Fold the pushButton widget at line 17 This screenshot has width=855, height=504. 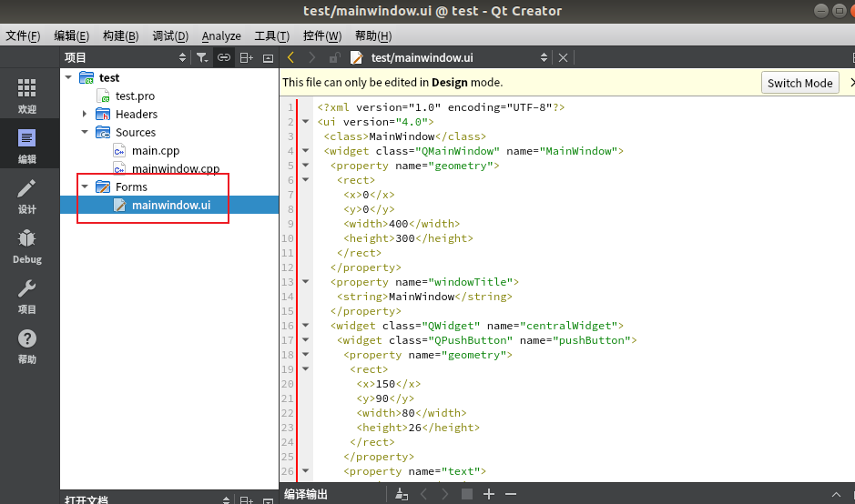pos(305,340)
